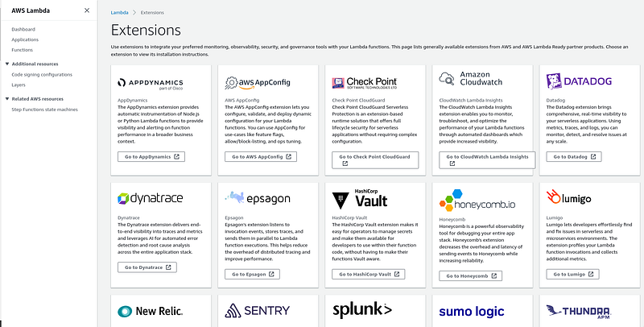Click the Sentry logo

[x=258, y=311]
